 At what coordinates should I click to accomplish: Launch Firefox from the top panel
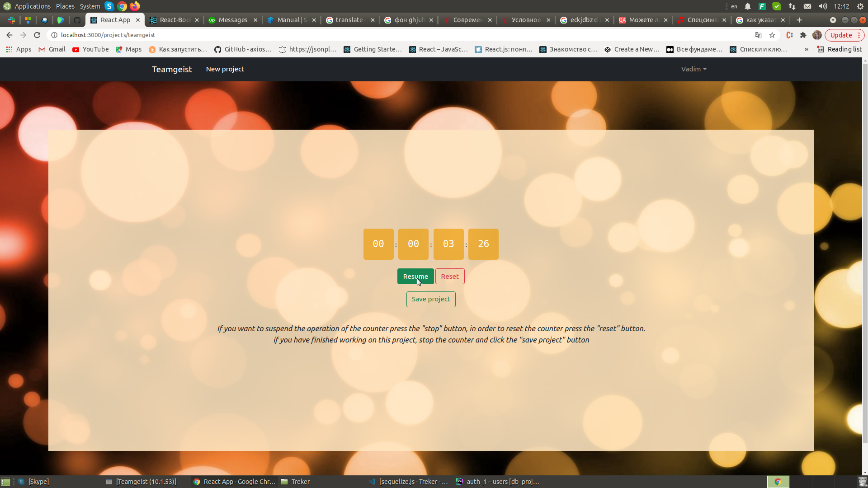(x=135, y=6)
